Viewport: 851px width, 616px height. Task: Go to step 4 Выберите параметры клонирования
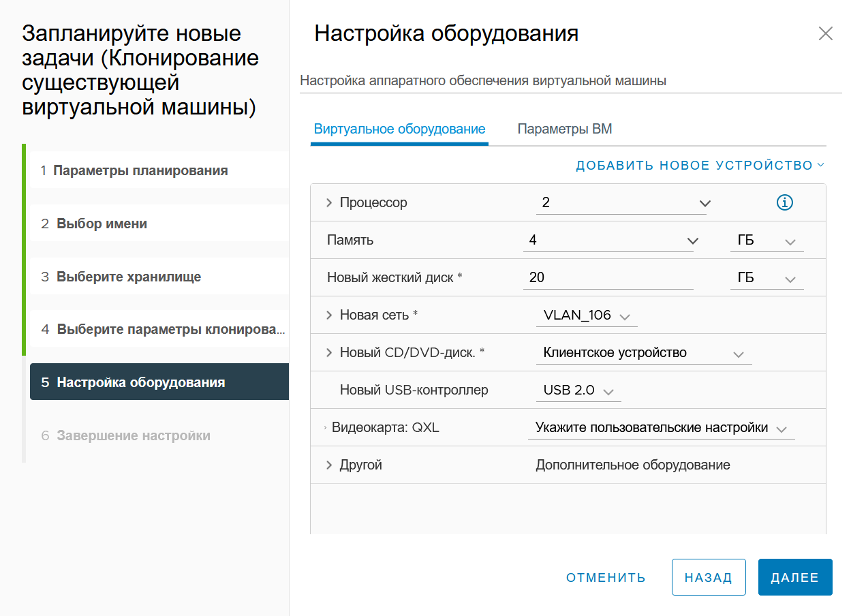[x=159, y=330]
